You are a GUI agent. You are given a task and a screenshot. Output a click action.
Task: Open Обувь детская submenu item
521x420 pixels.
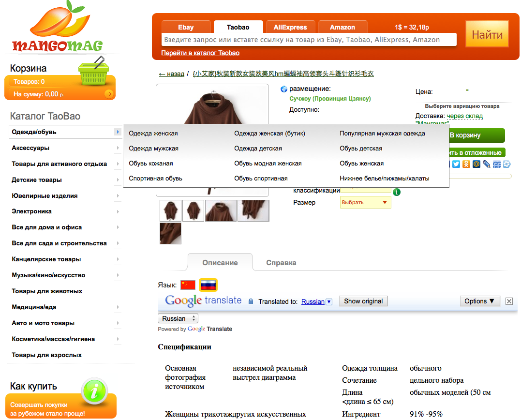pos(361,148)
